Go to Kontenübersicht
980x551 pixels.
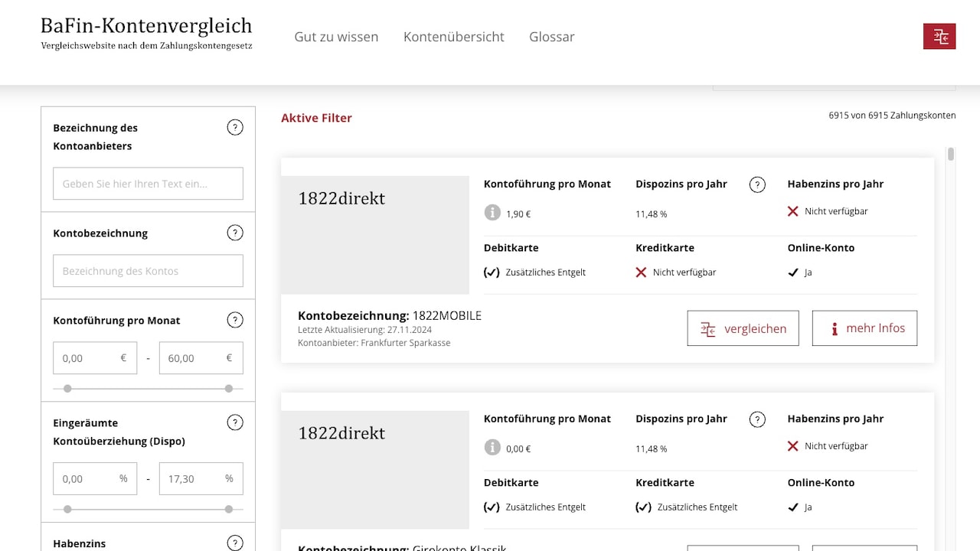click(453, 37)
